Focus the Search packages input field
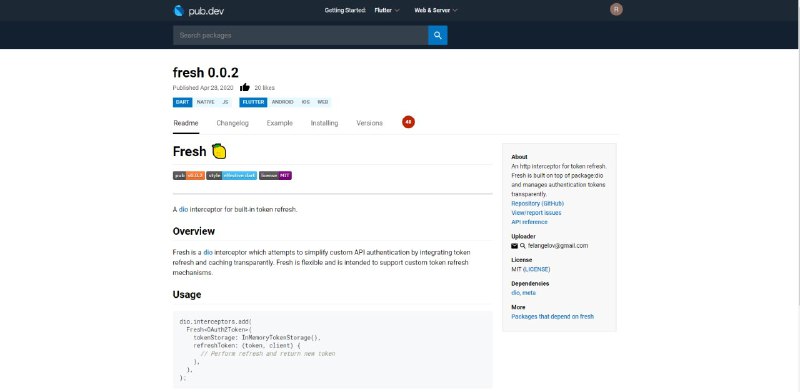Viewport: 800px width, 392px height. (300, 35)
